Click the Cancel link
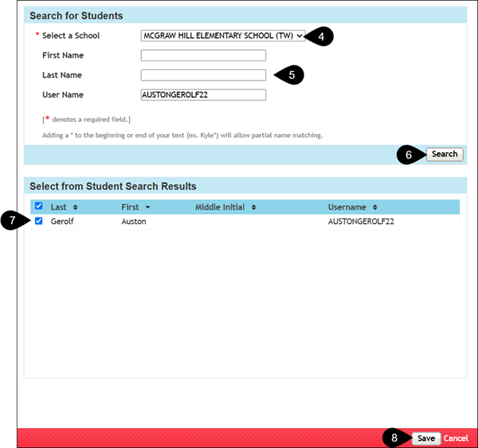The height and width of the screenshot is (448, 478). pyautogui.click(x=456, y=438)
